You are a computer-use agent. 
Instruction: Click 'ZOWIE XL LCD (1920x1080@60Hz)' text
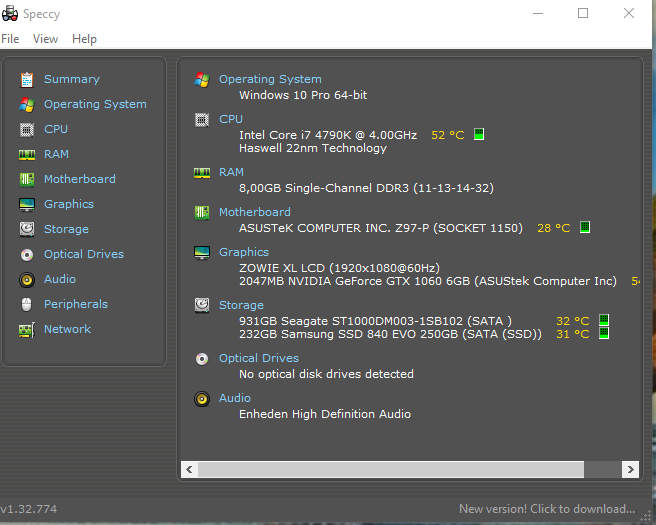pos(339,268)
